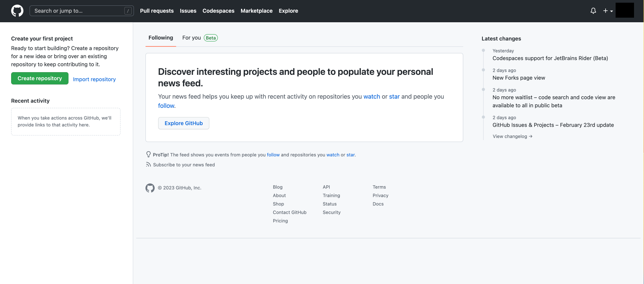Open GitHub Issues & Projects February update
This screenshot has height=284, width=644.
coord(553,125)
